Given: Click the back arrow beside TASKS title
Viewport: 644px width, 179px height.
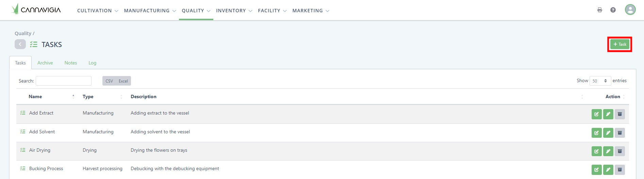Looking at the screenshot, I should coord(20,44).
